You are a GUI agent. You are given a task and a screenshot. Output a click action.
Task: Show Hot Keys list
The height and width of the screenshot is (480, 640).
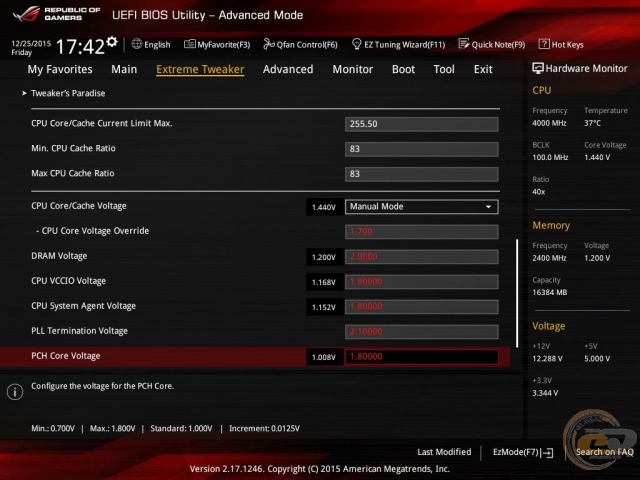click(x=567, y=44)
